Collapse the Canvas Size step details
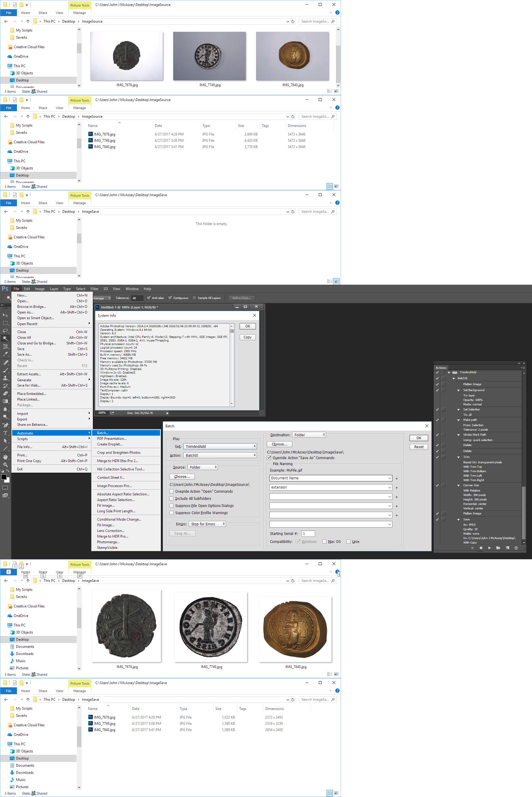The height and width of the screenshot is (797, 532). tap(458, 485)
